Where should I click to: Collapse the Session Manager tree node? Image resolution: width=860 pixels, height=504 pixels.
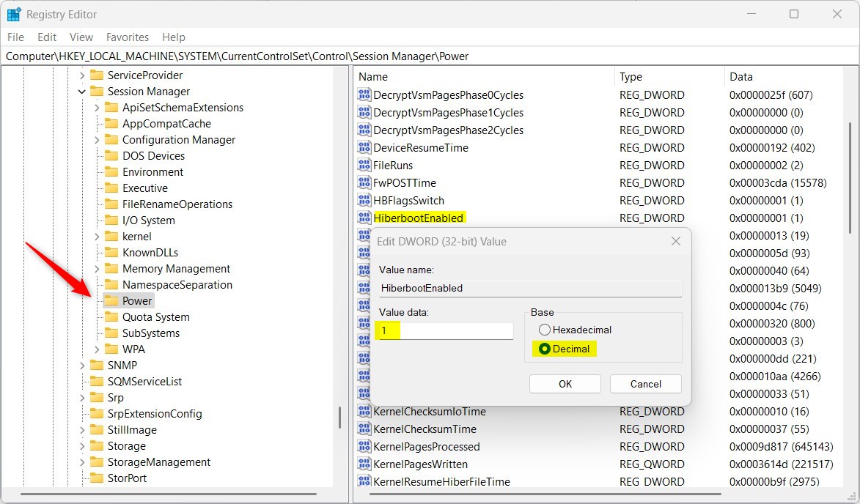(x=81, y=91)
